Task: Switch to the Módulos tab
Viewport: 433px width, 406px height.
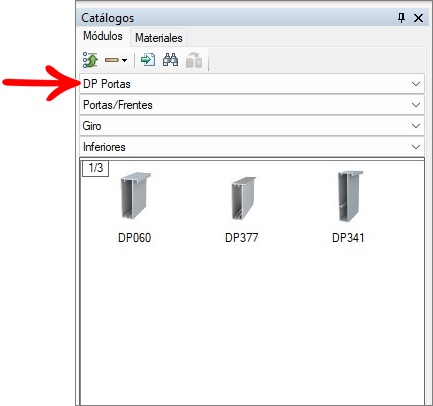Action: click(103, 36)
